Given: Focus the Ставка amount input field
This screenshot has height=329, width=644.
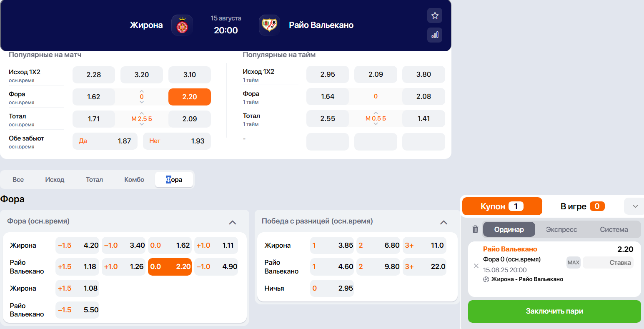Looking at the screenshot, I should pos(608,262).
